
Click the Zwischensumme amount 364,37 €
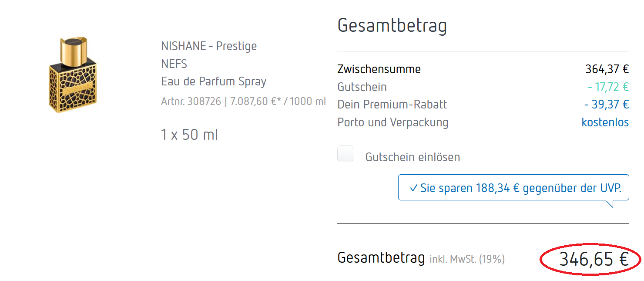point(607,69)
